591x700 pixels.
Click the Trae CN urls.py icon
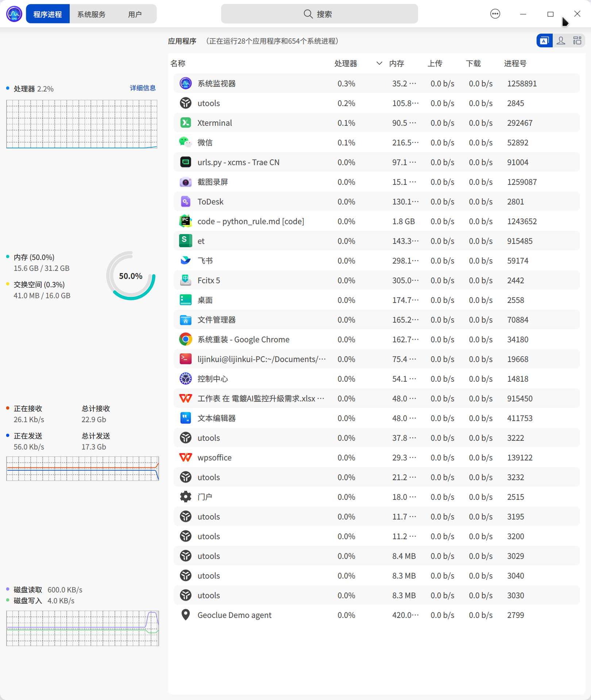point(186,162)
